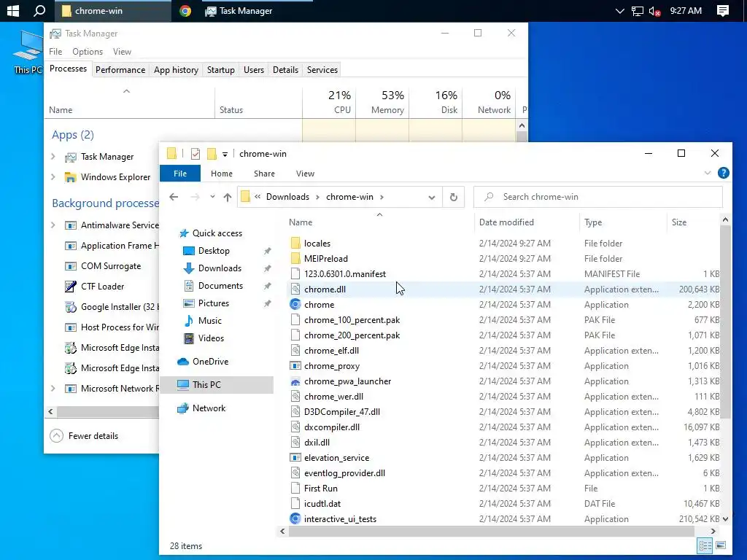The height and width of the screenshot is (560, 747).
Task: Open Pictures in navigation pane
Action: click(213, 303)
